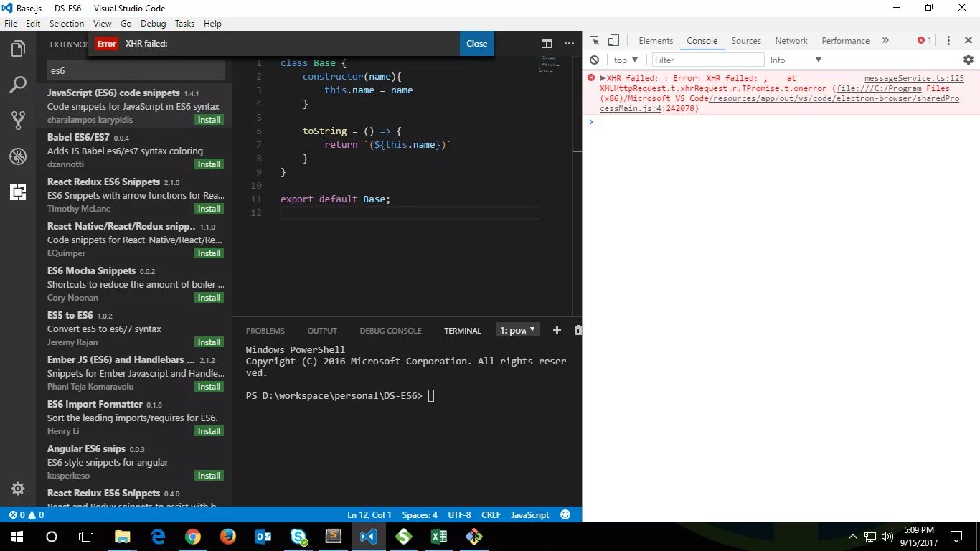The height and width of the screenshot is (551, 980).
Task: Show more DevTools tabs chevron
Action: [885, 40]
